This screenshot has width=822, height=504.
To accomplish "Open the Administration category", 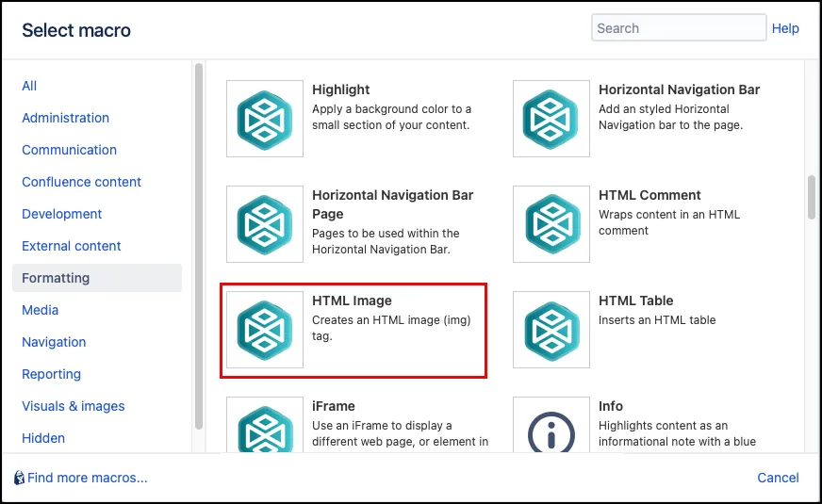I will tap(66, 118).
